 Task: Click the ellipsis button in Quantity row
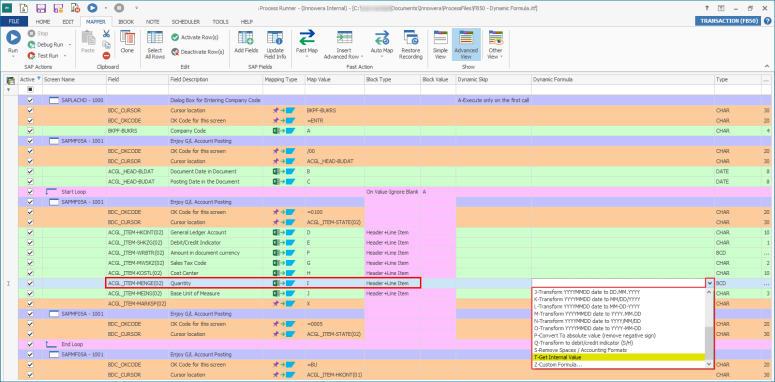767,284
